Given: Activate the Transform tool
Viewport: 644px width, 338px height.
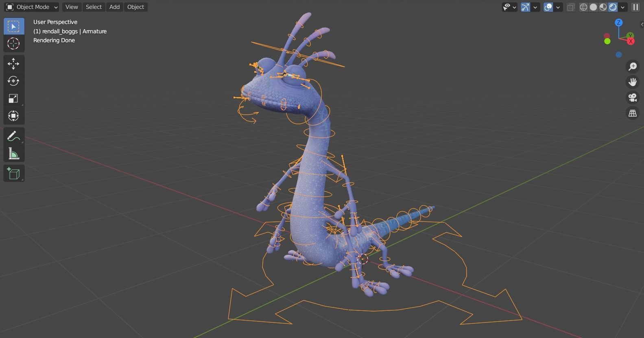Looking at the screenshot, I should (x=13, y=116).
